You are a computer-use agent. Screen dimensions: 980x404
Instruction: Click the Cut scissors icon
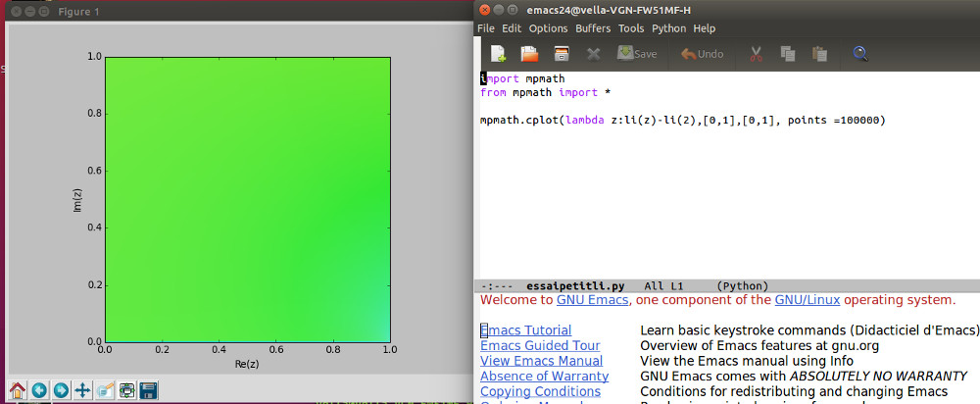click(x=757, y=54)
